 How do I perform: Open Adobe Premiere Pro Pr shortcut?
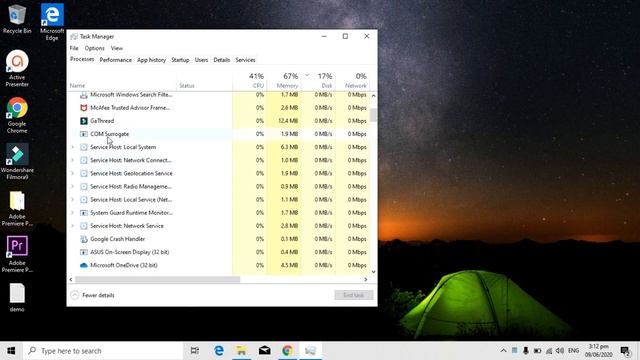pos(17,254)
